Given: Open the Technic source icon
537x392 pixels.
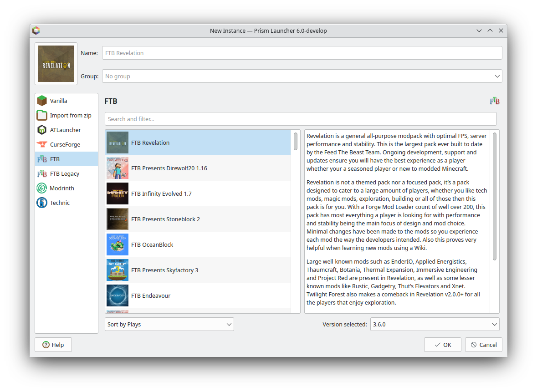Looking at the screenshot, I should pyautogui.click(x=42, y=203).
